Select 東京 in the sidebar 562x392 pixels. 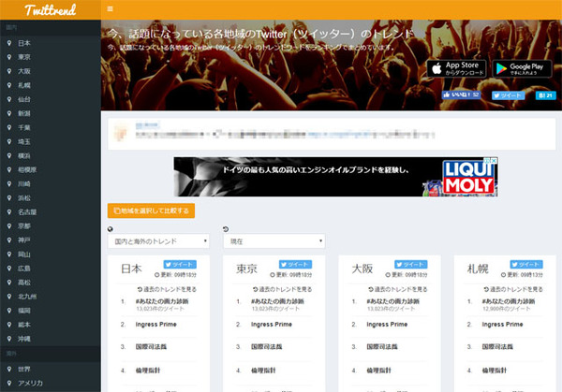[x=24, y=57]
